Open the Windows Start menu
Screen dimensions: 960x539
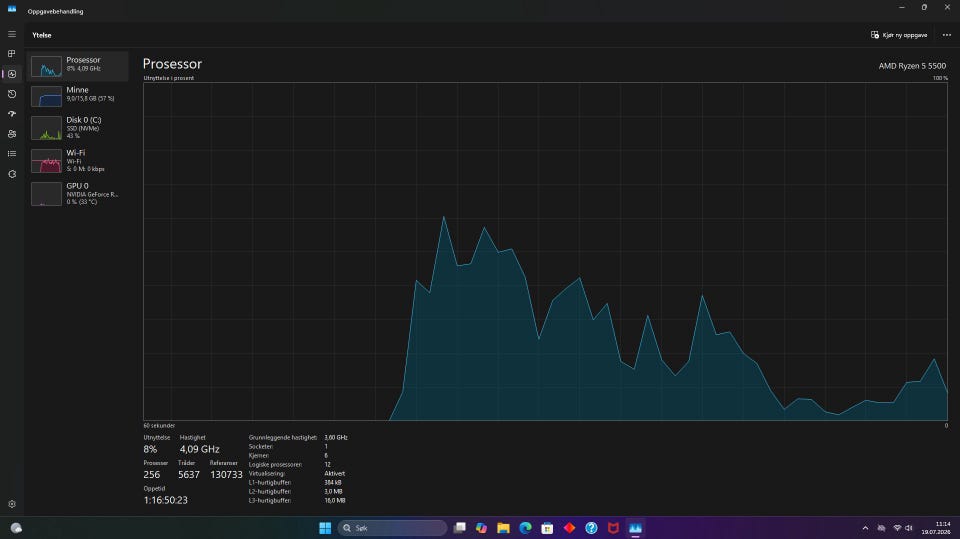pos(325,528)
